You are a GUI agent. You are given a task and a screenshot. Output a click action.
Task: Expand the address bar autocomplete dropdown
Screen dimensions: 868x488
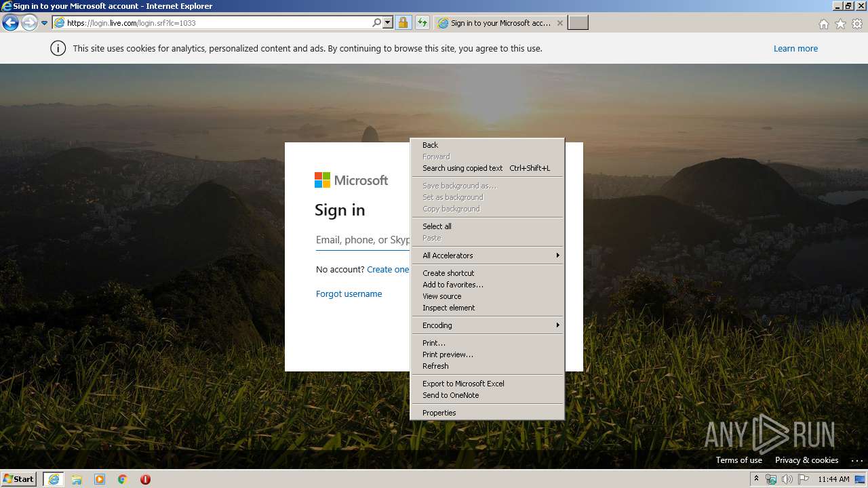click(x=388, y=23)
